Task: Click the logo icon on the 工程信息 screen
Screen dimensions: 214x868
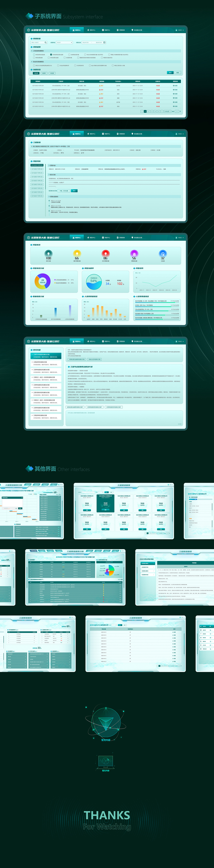Action: coord(29,134)
